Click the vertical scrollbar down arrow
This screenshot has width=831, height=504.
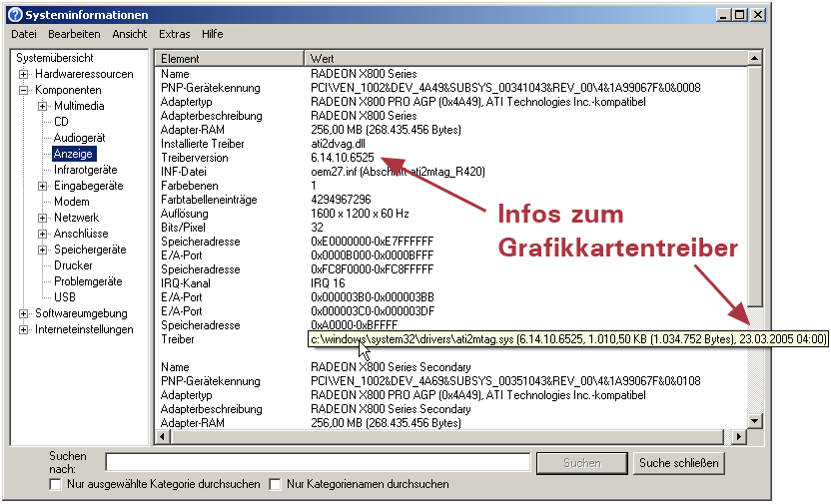(x=755, y=421)
